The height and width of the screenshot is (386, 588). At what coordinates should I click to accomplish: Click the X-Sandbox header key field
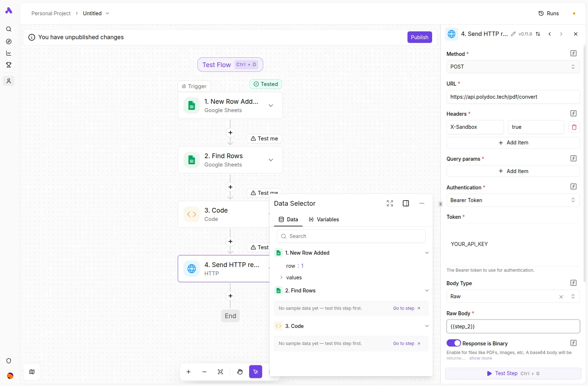(x=475, y=127)
